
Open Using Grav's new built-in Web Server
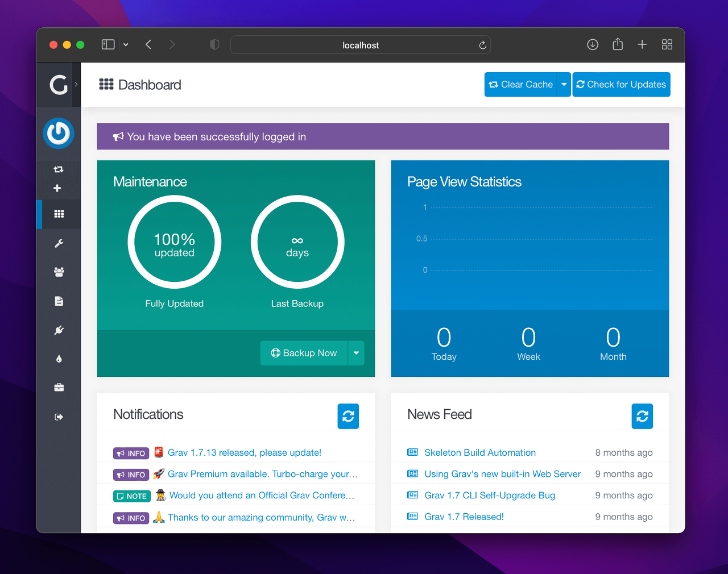pos(503,474)
